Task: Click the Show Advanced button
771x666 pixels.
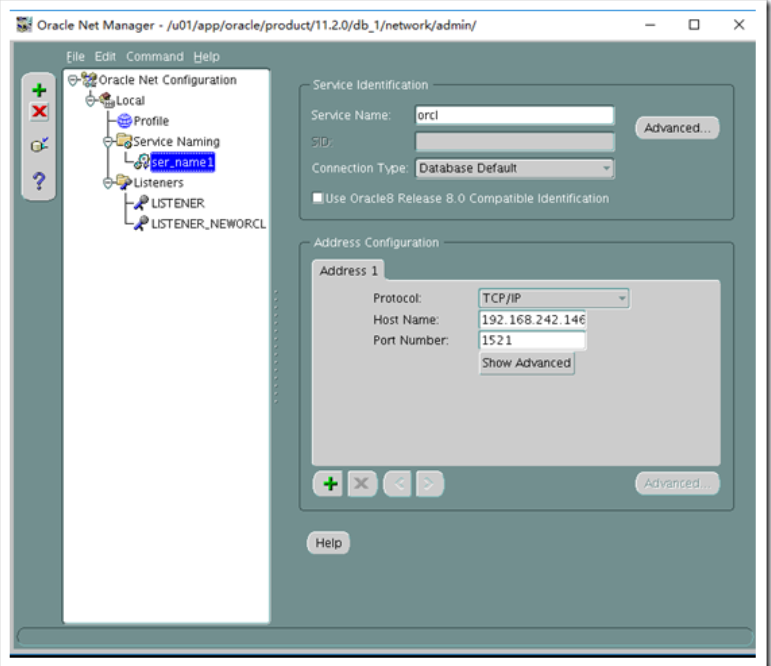Action: [x=526, y=363]
